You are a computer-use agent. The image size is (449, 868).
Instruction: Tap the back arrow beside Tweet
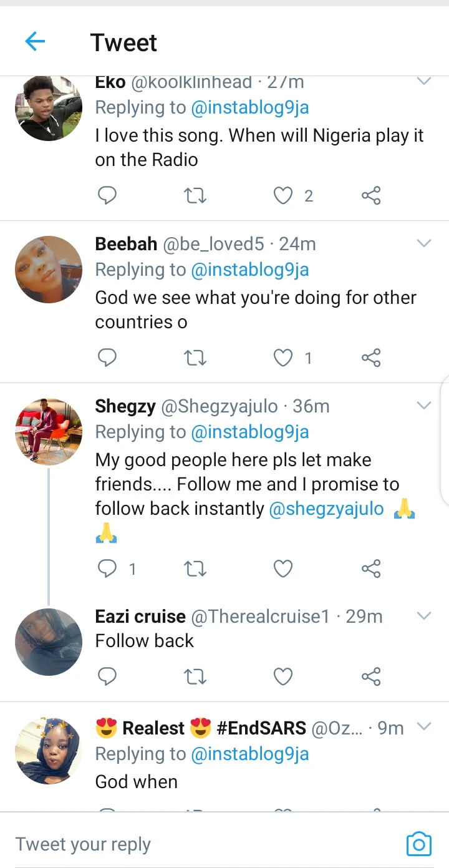(x=35, y=42)
